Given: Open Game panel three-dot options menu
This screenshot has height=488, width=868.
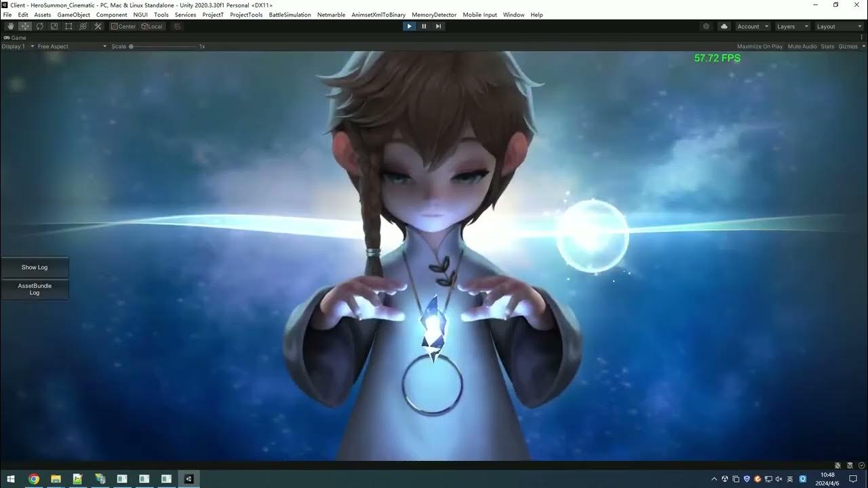Looking at the screenshot, I should tap(861, 38).
